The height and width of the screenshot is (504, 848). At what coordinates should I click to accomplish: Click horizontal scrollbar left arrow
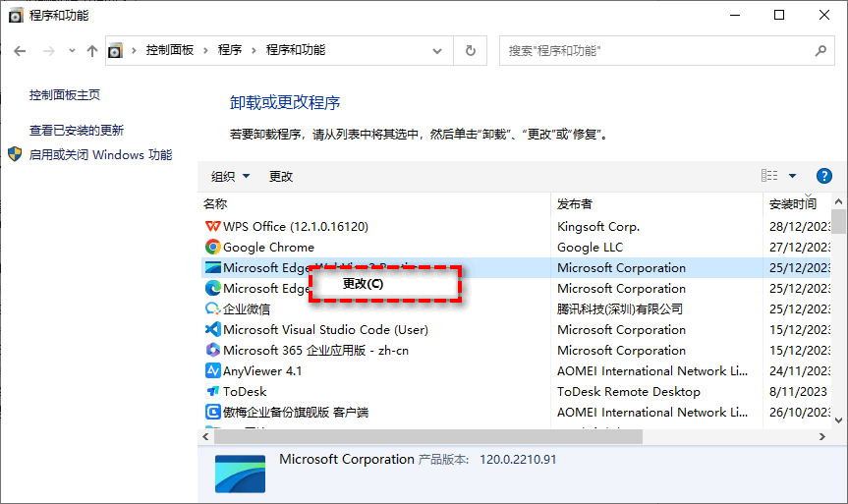(205, 436)
